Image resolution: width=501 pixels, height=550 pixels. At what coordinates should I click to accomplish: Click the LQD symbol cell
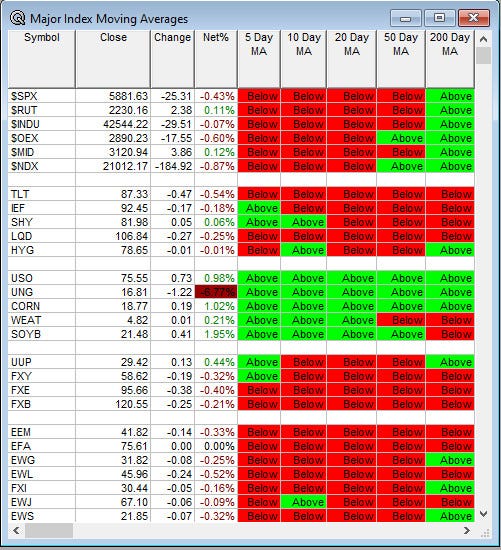(42, 236)
